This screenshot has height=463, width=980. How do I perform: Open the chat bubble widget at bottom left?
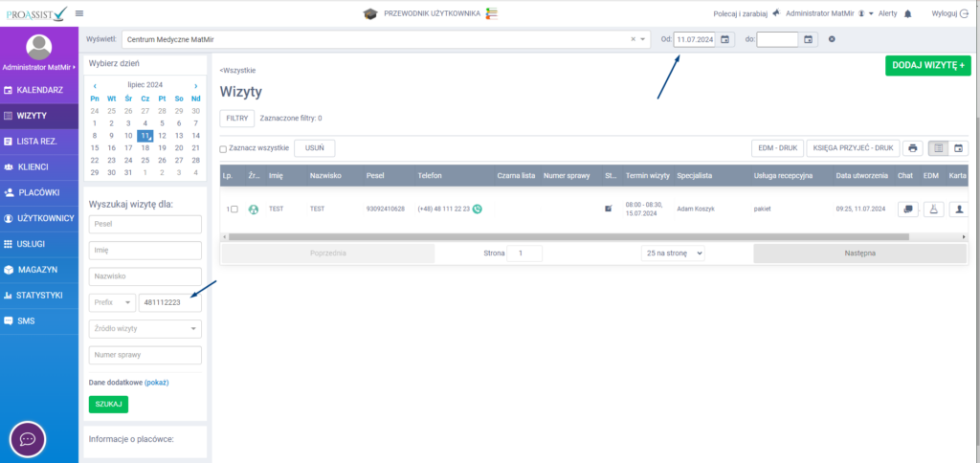pos(28,439)
